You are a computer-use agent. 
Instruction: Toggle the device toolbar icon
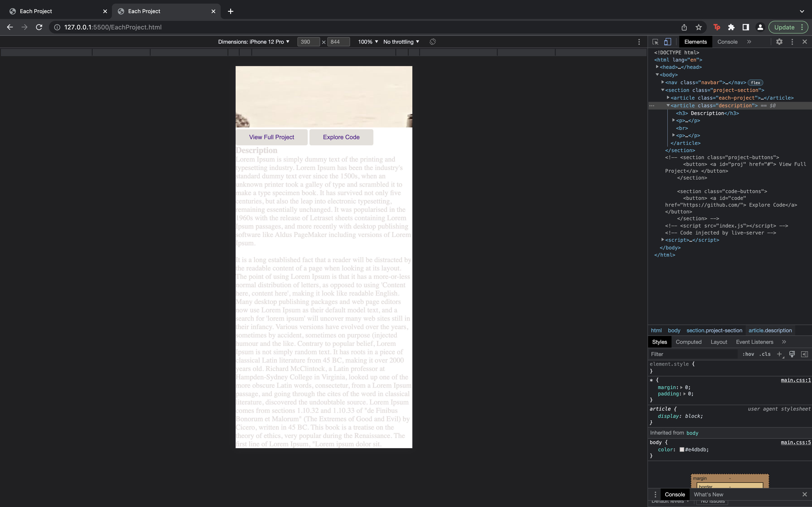(x=667, y=42)
